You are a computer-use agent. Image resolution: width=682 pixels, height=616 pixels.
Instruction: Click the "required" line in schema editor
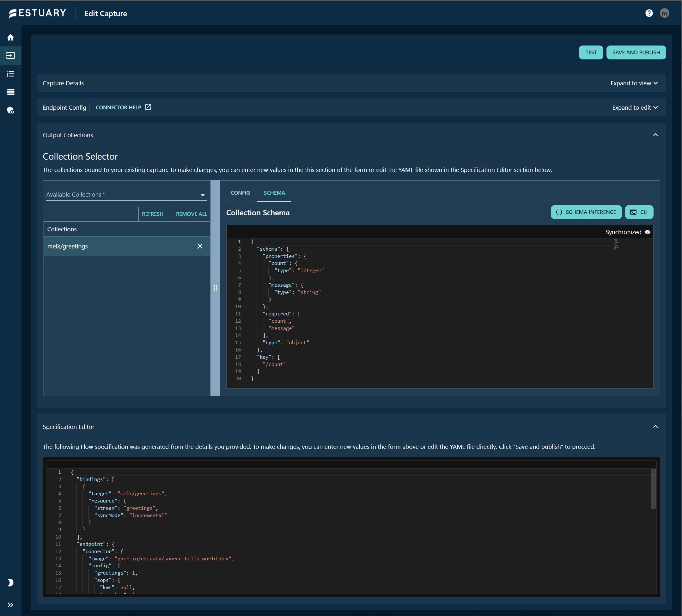coord(282,314)
